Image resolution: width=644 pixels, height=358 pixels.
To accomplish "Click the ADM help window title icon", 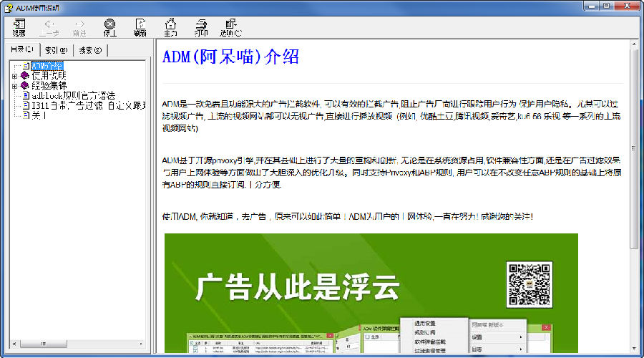I will click(9, 7).
